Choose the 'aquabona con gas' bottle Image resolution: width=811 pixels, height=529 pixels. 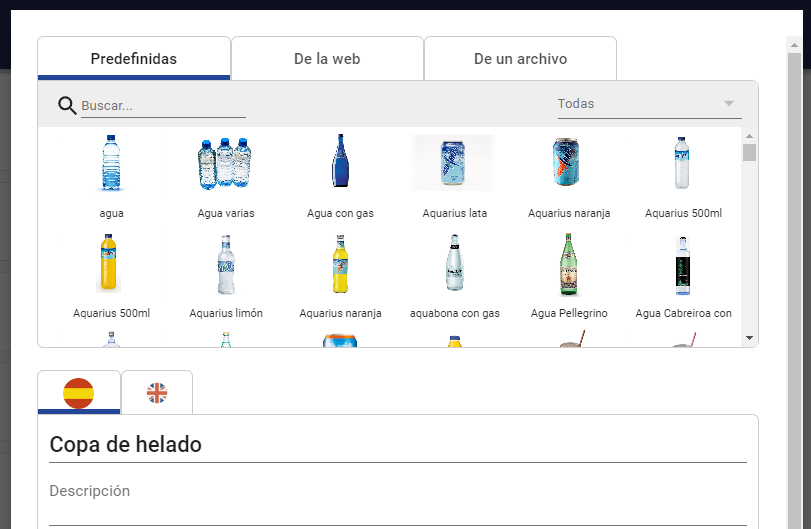(x=455, y=262)
